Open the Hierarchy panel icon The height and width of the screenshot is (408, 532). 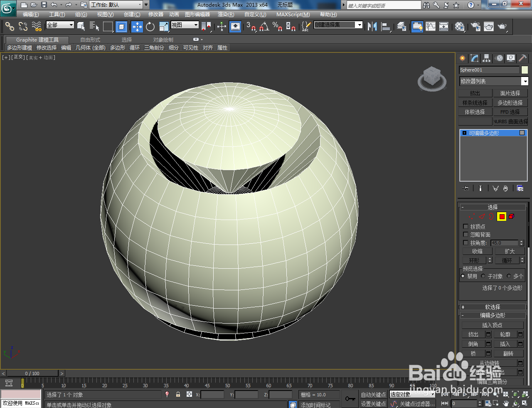point(486,58)
